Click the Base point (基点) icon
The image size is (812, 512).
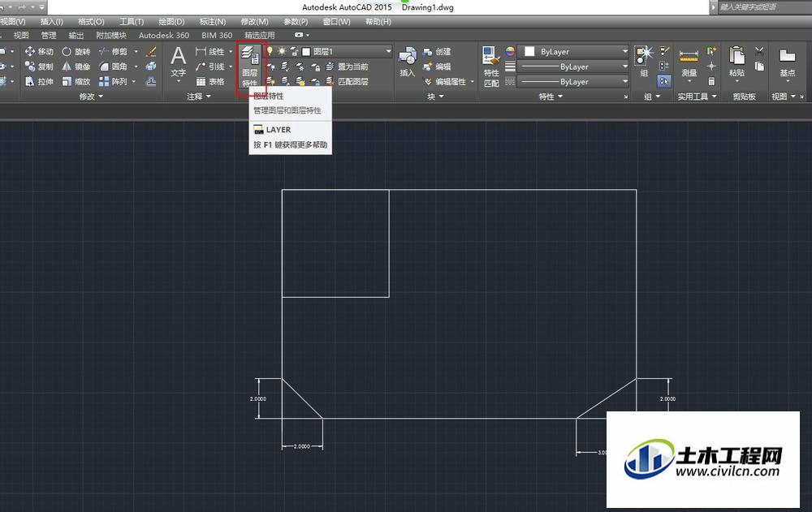(x=787, y=62)
